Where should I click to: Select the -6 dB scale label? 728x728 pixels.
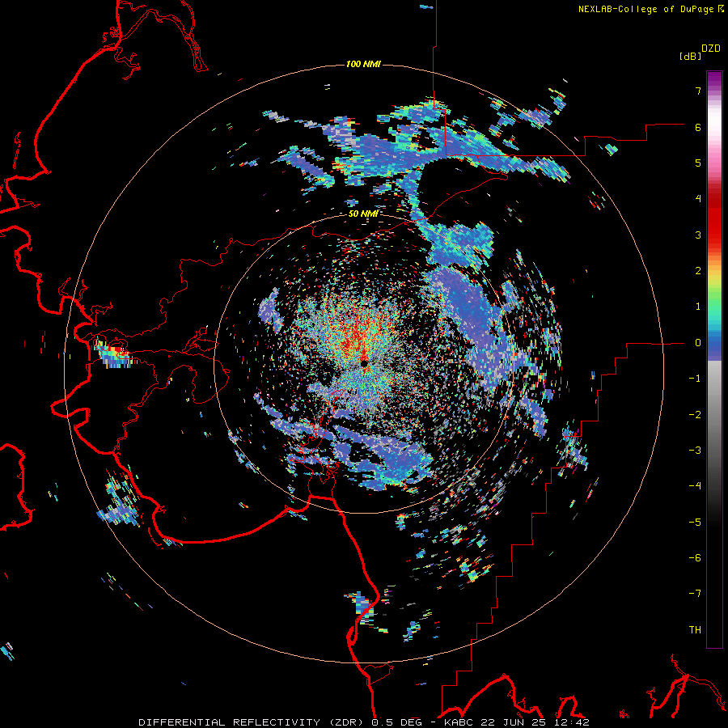pyautogui.click(x=695, y=558)
